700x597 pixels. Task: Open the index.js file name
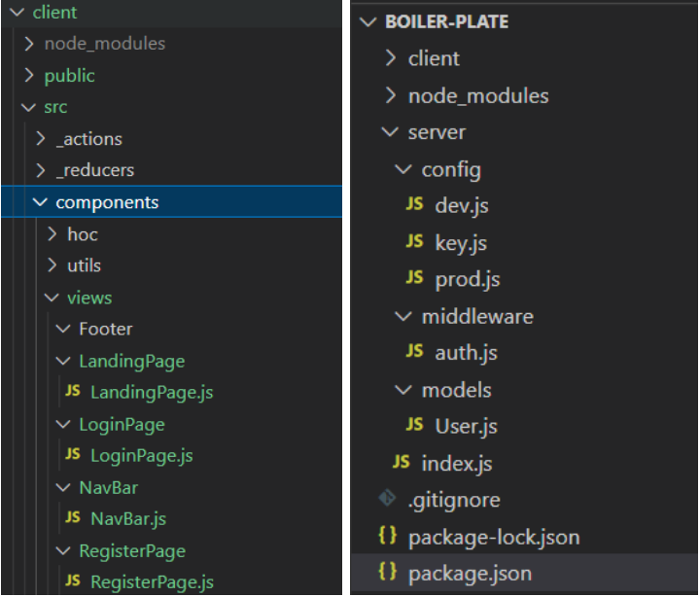click(457, 464)
